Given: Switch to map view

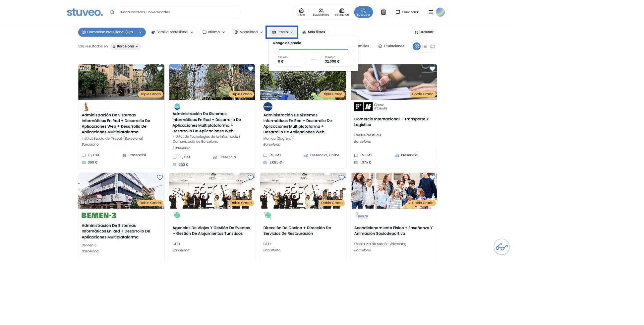Looking at the screenshot, I should (x=433, y=46).
